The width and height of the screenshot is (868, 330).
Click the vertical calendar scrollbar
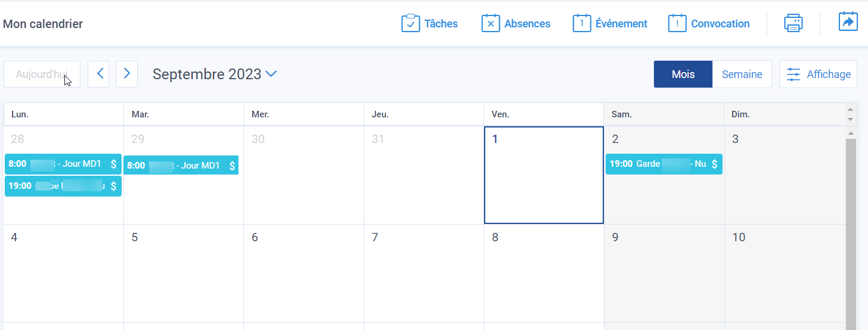point(851,232)
